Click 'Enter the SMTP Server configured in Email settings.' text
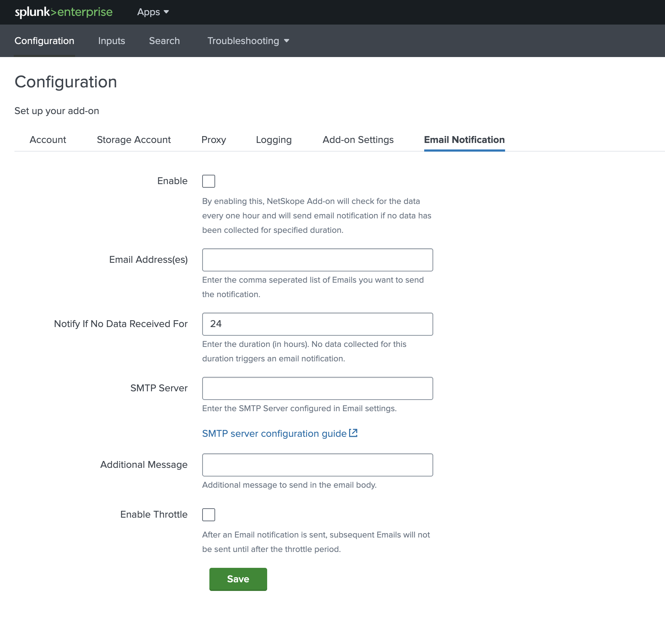This screenshot has width=665, height=644. coord(299,408)
